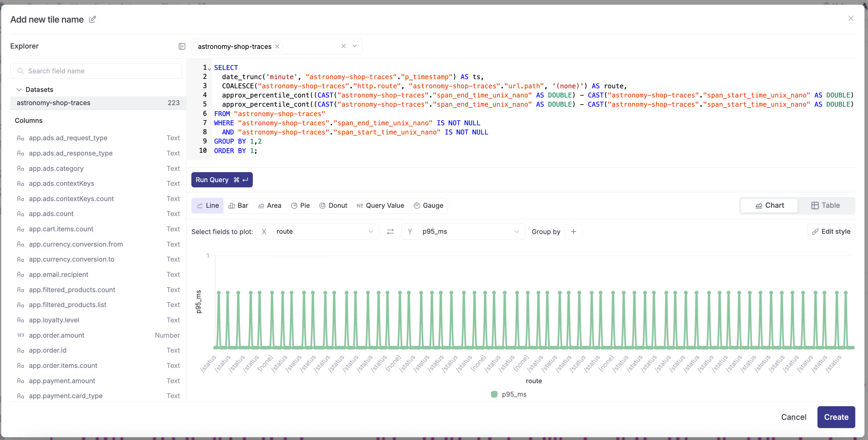Screen dimensions: 868x440
Task: Click the Run Query button
Action: point(222,180)
